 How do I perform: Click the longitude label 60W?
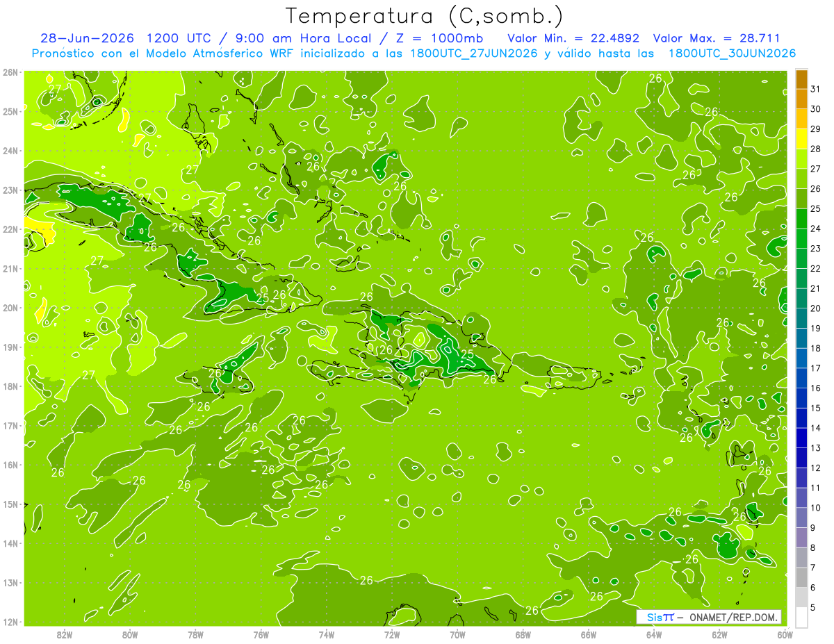pyautogui.click(x=785, y=634)
